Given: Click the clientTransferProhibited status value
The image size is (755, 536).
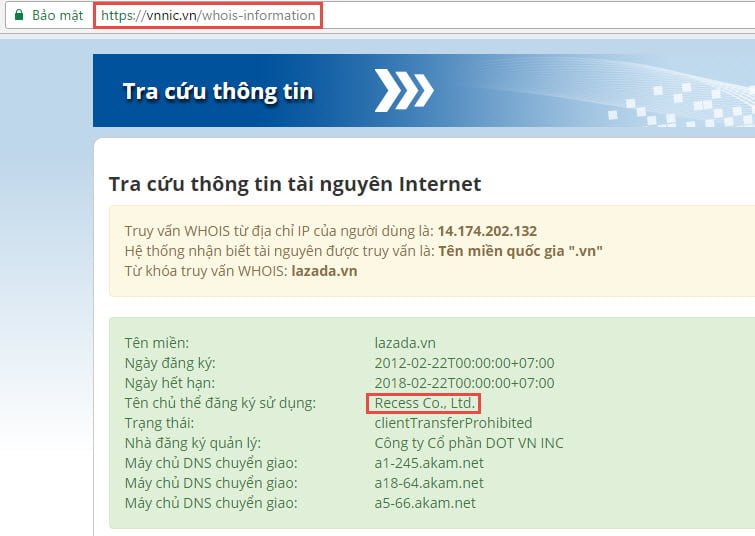Looking at the screenshot, I should click(x=453, y=423).
